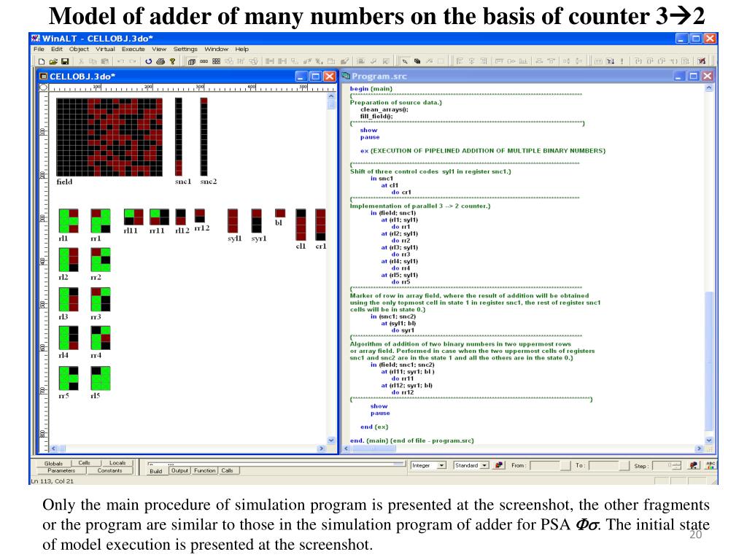Viewport: 747px width, 560px height.
Task: Click the cell grid layout icon
Action: (x=216, y=61)
